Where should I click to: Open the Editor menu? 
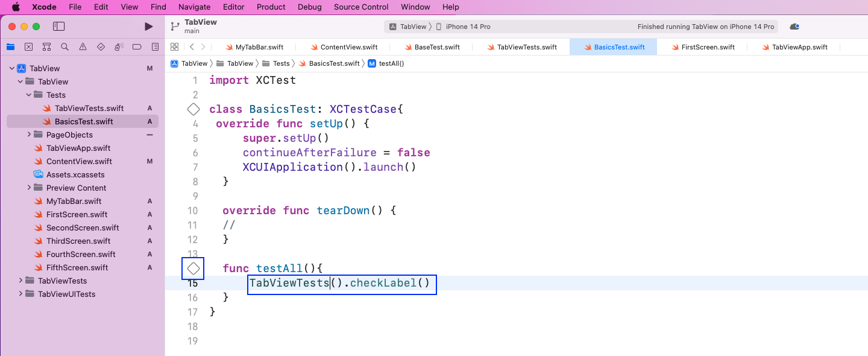coord(234,7)
